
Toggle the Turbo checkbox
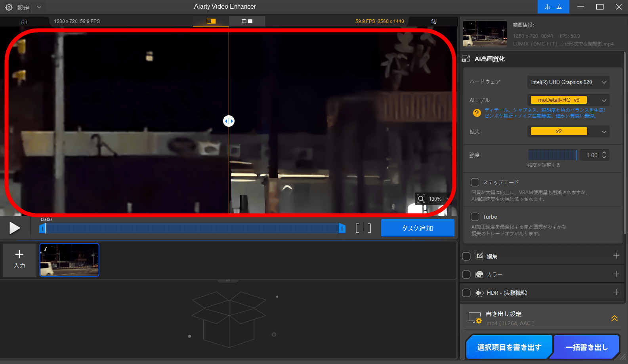coord(475,217)
